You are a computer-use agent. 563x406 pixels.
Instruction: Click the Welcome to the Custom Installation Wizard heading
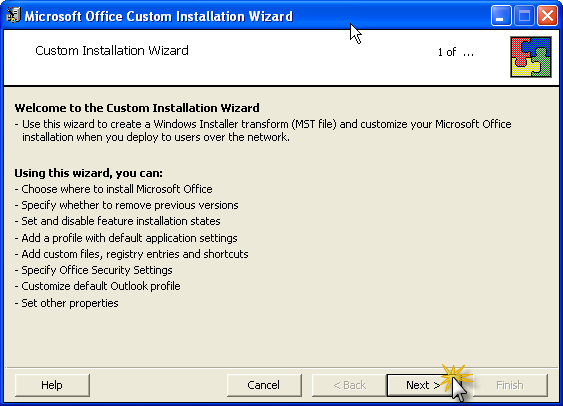[x=137, y=108]
